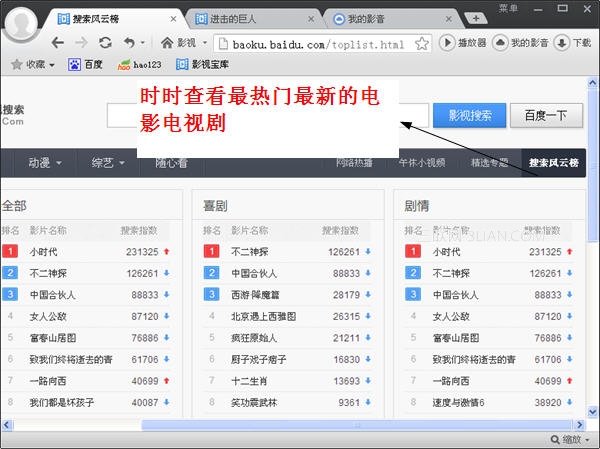Select 午休小视频 in navigation bar

point(422,163)
